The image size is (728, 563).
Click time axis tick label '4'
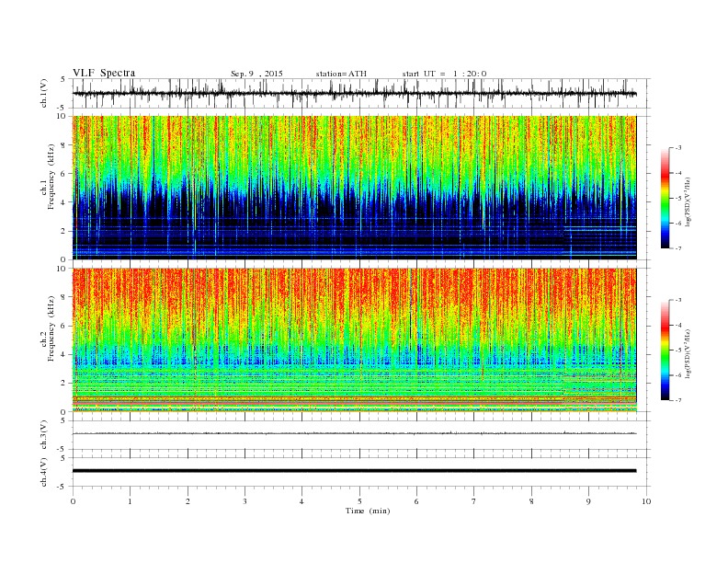[x=301, y=501]
